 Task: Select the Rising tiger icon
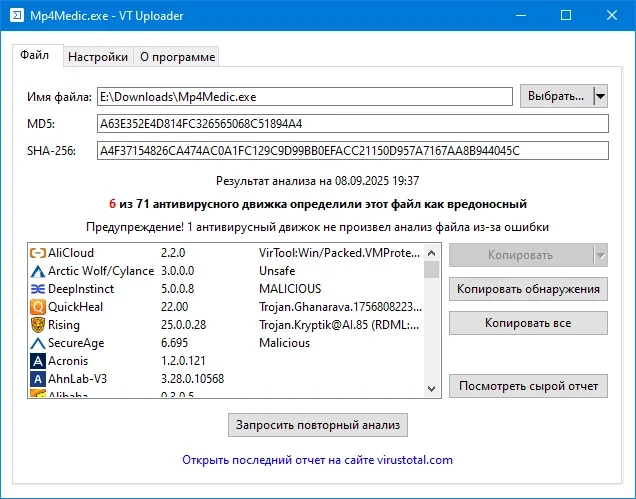(38, 325)
